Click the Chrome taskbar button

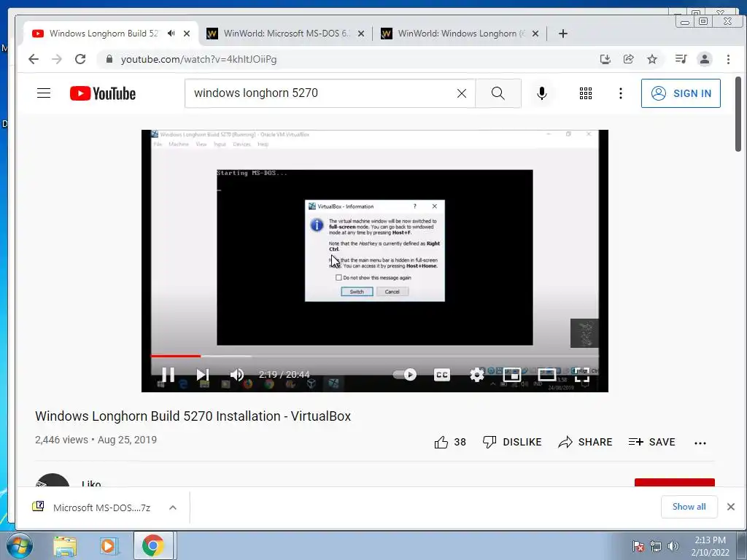point(153,545)
